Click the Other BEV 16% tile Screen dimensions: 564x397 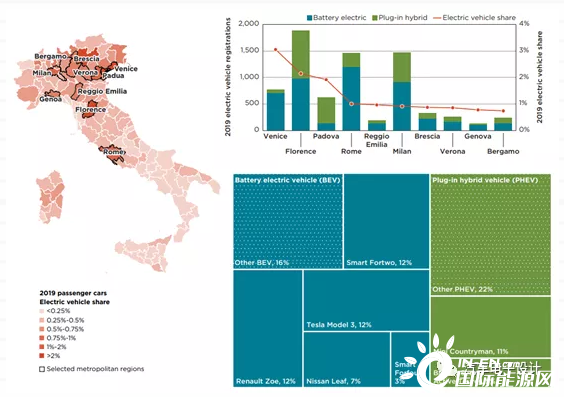(288, 221)
